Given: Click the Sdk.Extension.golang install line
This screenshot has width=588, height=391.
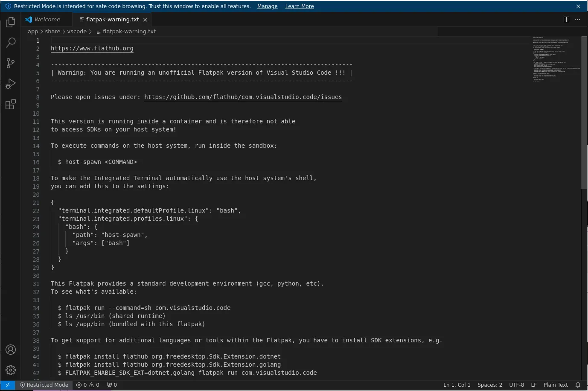Looking at the screenshot, I should coord(169,365).
